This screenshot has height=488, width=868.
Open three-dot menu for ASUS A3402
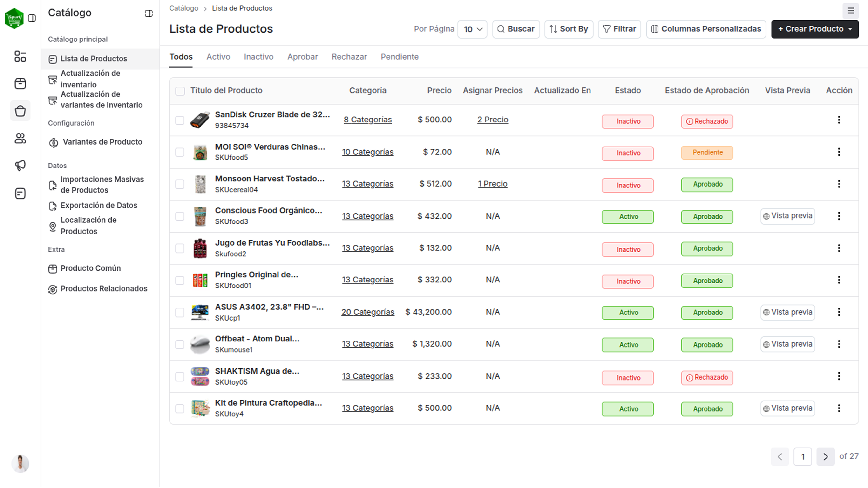[x=839, y=312]
